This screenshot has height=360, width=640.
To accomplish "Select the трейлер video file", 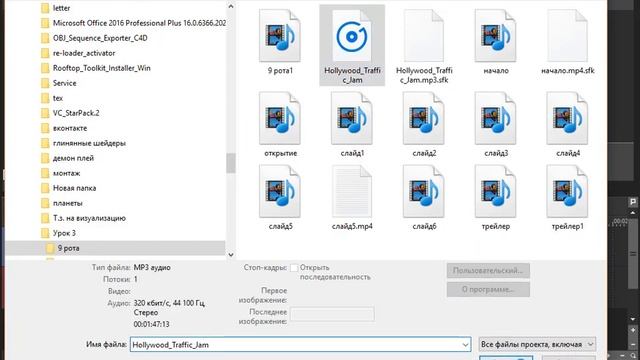I will point(496,198).
